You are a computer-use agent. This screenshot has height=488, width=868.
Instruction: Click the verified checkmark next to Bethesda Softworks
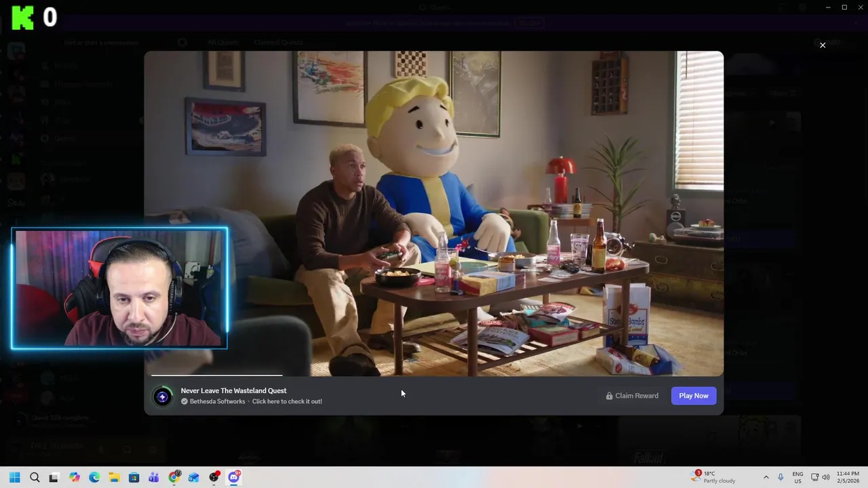click(184, 401)
